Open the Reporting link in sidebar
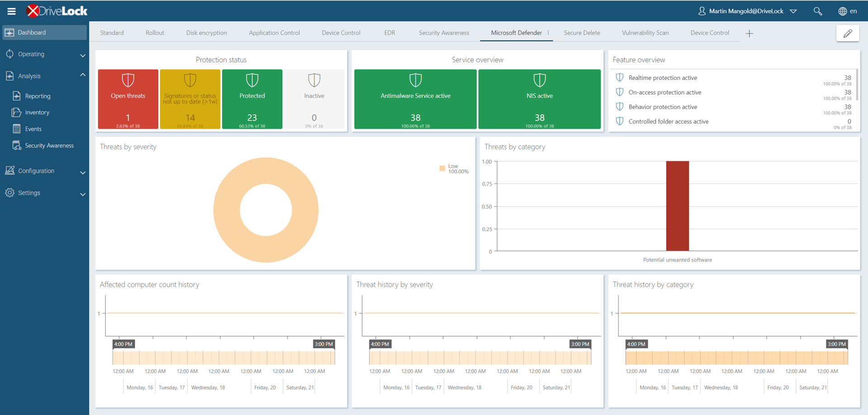 click(x=38, y=96)
